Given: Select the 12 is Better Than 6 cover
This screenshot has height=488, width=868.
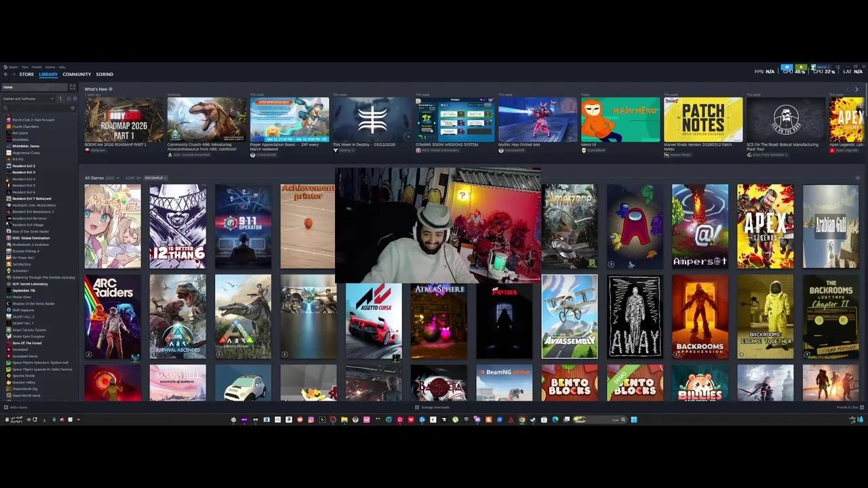Looking at the screenshot, I should tap(178, 226).
